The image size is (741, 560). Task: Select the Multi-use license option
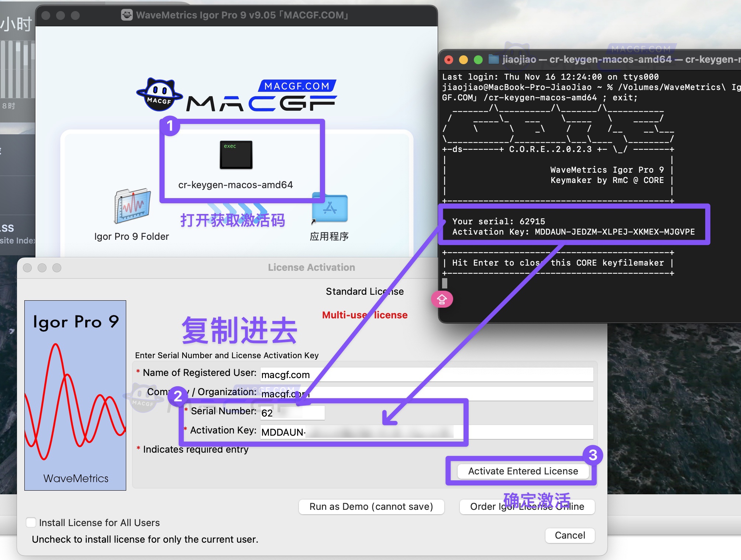[x=365, y=315]
